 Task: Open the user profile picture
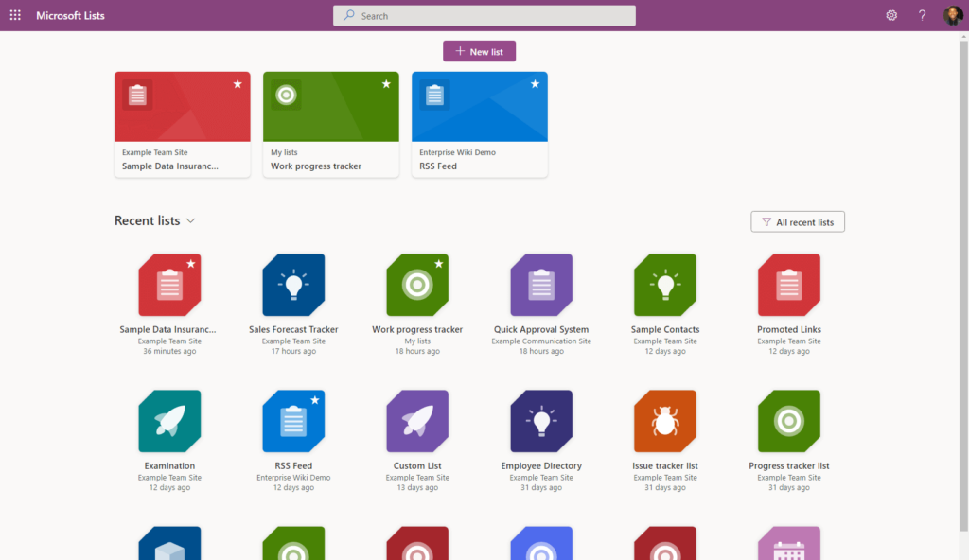coord(952,15)
